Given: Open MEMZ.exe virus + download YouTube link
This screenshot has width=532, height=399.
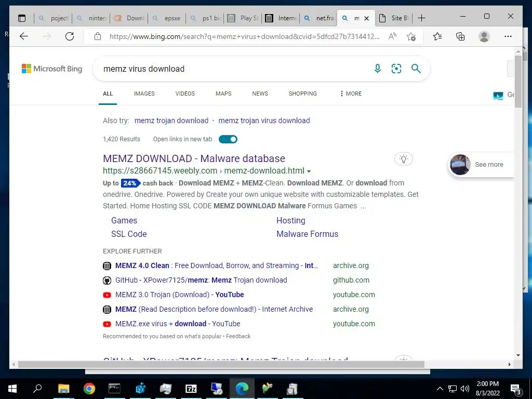Looking at the screenshot, I should pyautogui.click(x=178, y=324).
